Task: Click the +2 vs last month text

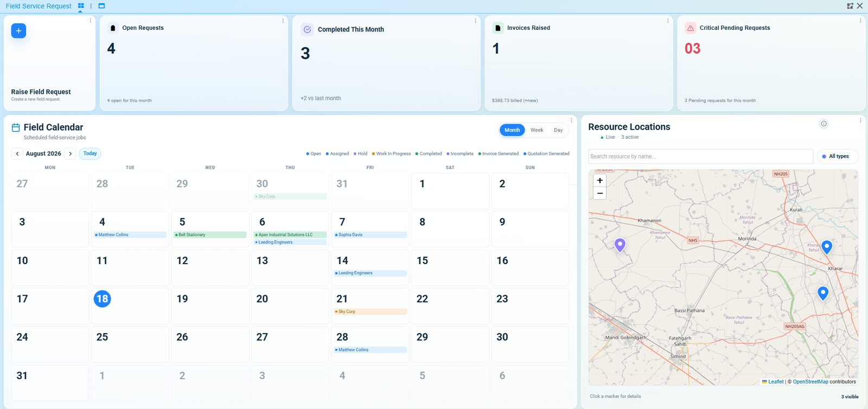Action: [x=321, y=99]
